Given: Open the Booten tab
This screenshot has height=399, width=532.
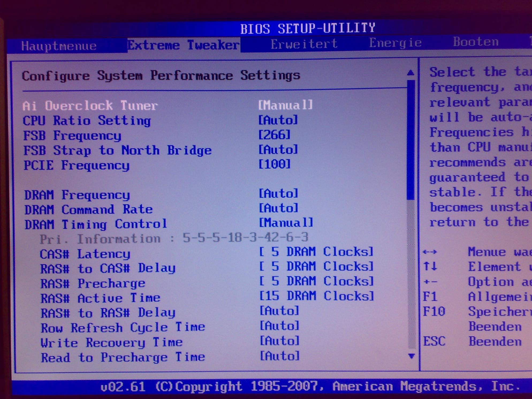Looking at the screenshot, I should [x=476, y=42].
